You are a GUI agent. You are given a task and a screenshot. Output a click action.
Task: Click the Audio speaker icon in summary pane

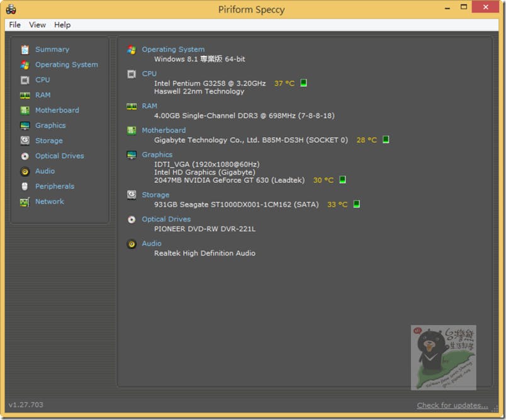tap(132, 244)
